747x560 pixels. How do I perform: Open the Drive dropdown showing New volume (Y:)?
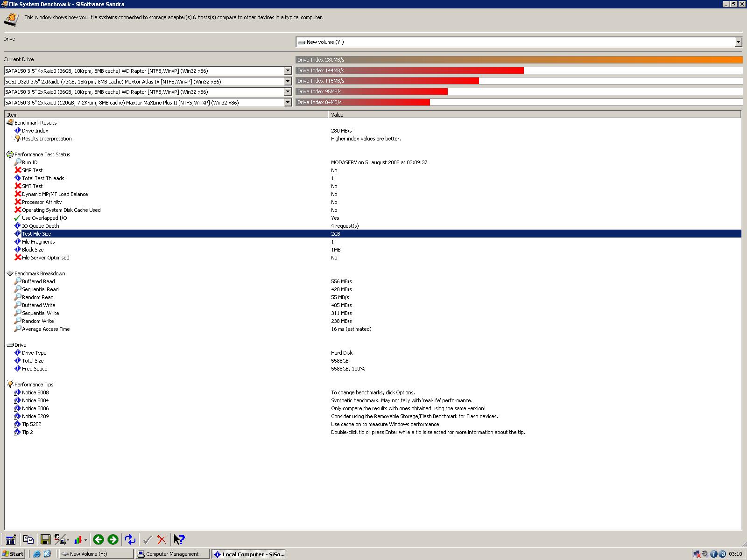pos(738,42)
